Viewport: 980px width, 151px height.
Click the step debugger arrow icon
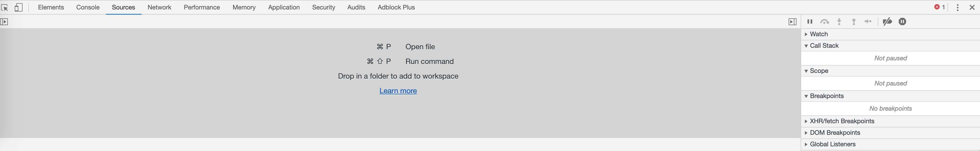(868, 22)
